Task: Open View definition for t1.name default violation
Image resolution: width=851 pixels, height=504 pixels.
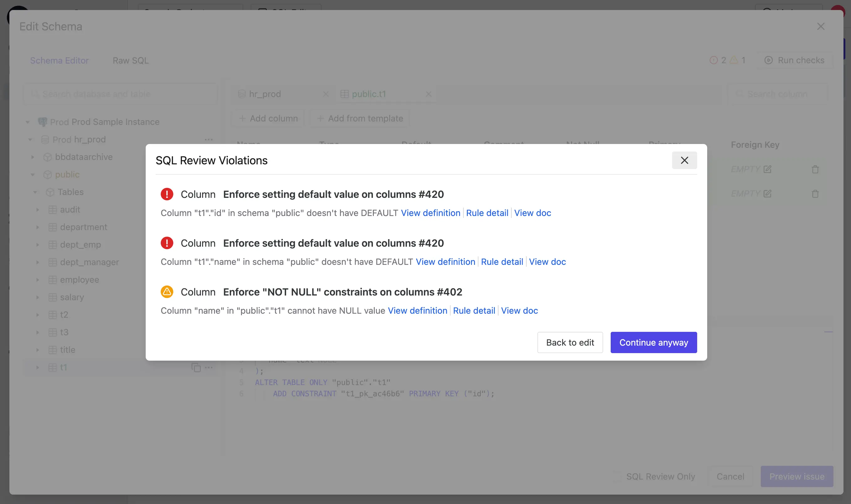Action: [445, 262]
